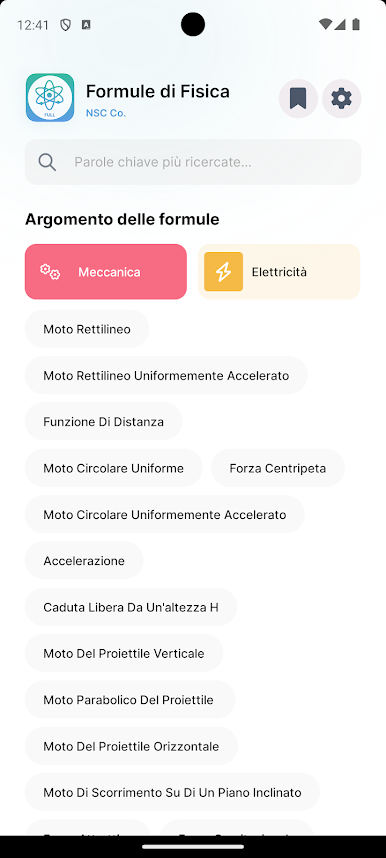Select the Meccanica topic tab
Image resolution: width=386 pixels, height=858 pixels.
coord(106,271)
